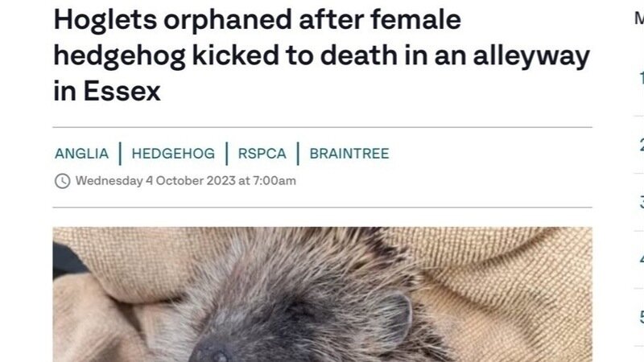Open sidebar ranked item number 3
644x362 pixels.
(x=642, y=202)
